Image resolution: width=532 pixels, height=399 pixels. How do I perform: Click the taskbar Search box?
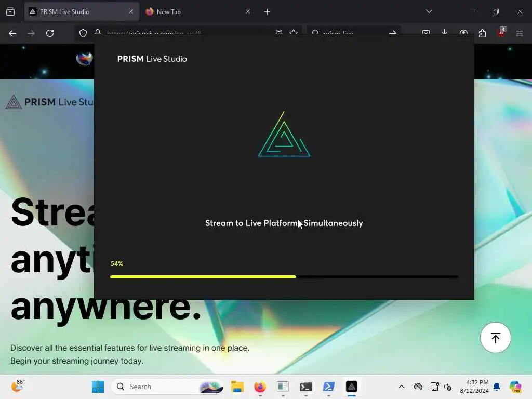[168, 387]
